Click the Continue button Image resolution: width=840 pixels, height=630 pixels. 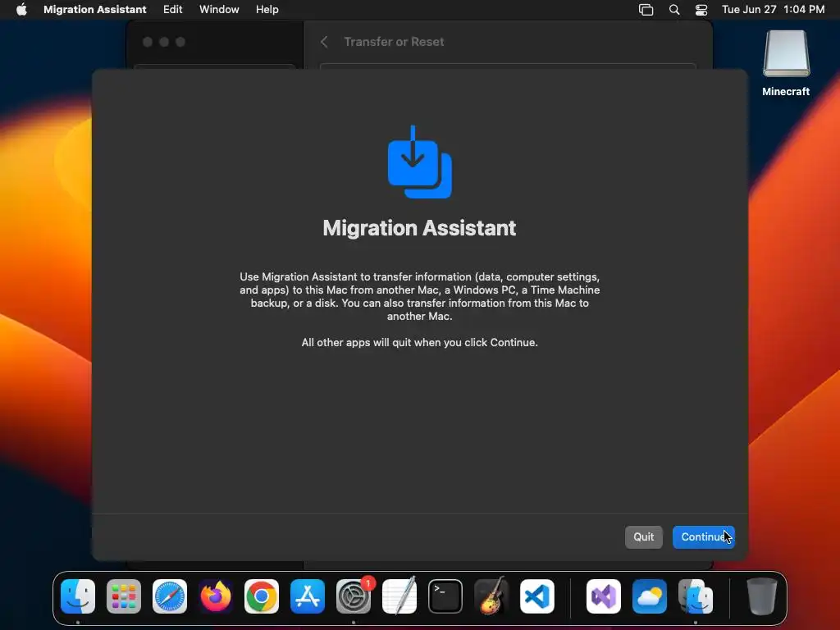[703, 536]
